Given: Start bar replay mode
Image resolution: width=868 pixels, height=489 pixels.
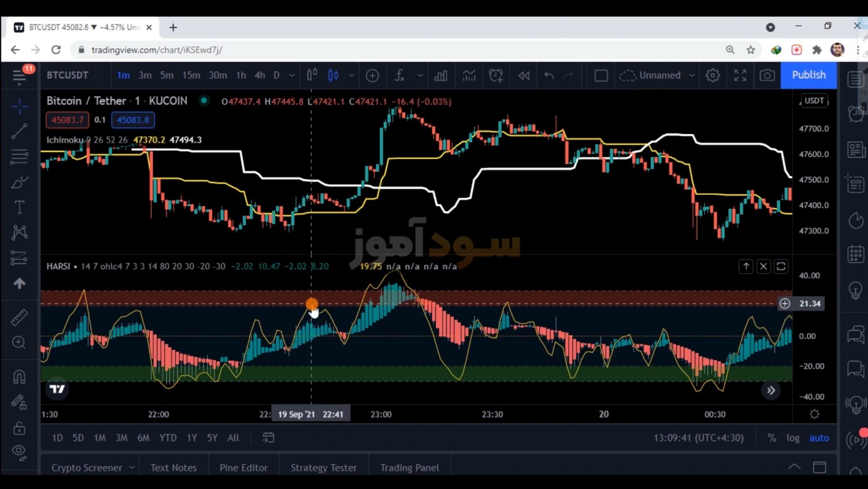Looking at the screenshot, I should click(524, 76).
